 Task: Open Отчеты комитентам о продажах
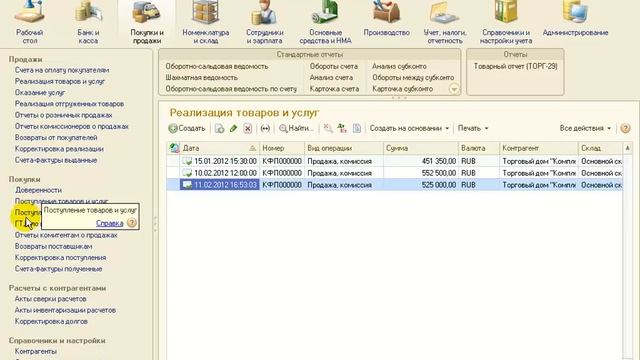pyautogui.click(x=66, y=235)
